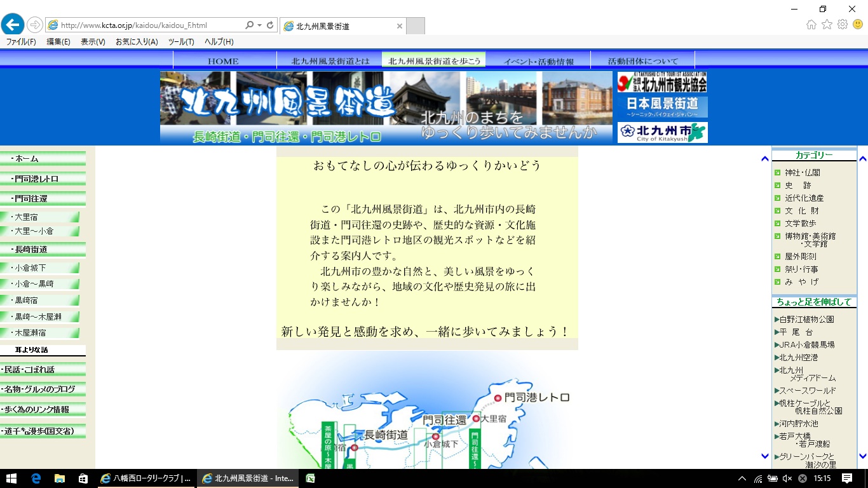Click the favorites star icon
Image resolution: width=868 pixels, height=488 pixels.
click(x=827, y=25)
